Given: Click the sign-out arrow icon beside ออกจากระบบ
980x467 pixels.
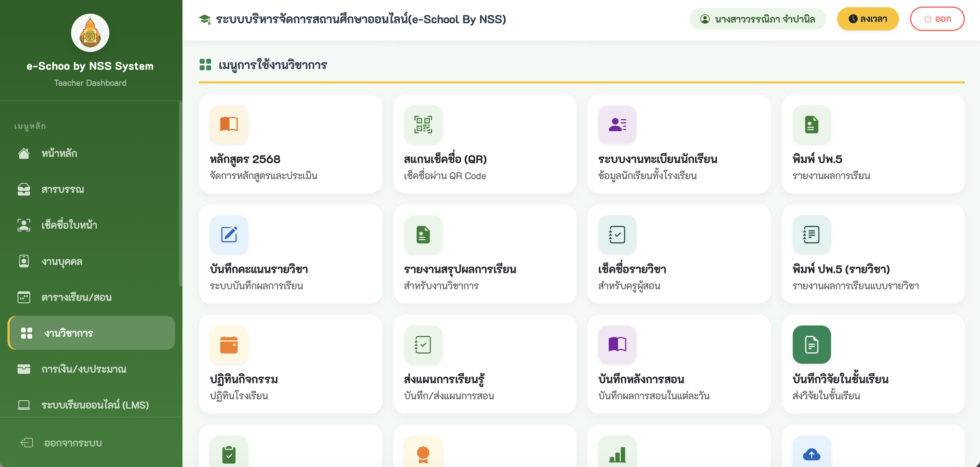Looking at the screenshot, I should pos(27,443).
